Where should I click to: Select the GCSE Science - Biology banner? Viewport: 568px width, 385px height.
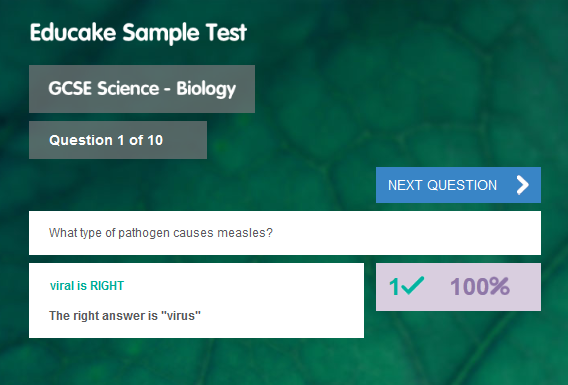[x=142, y=89]
